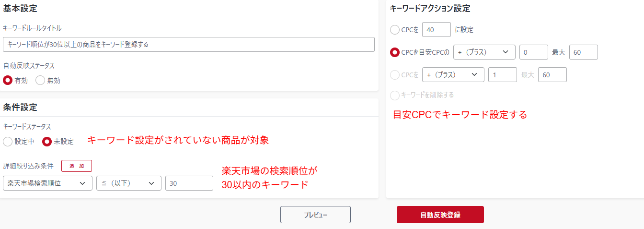Click the 最大 field in the 目安CPC row
This screenshot has height=229, width=644.
(x=583, y=52)
